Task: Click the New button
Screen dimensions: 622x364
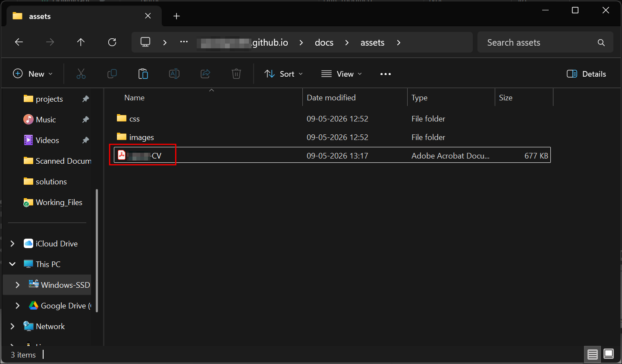Action: coord(33,74)
